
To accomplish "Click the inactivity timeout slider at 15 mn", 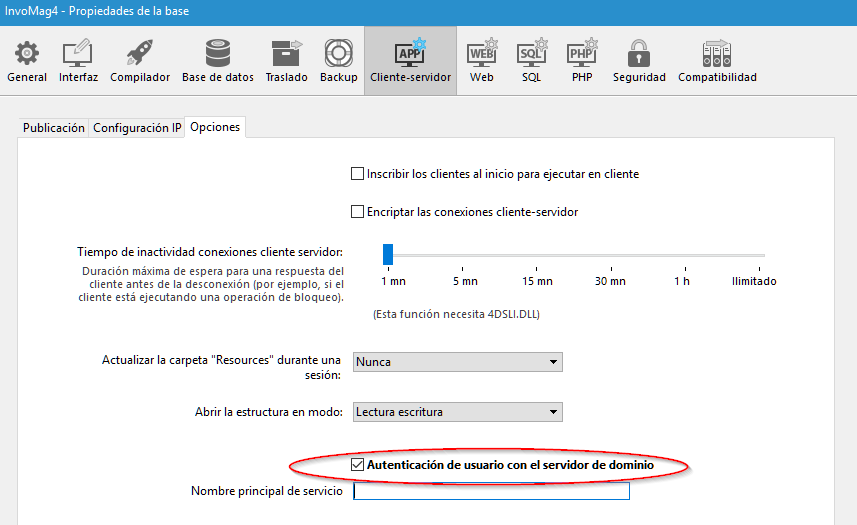I will (x=537, y=255).
